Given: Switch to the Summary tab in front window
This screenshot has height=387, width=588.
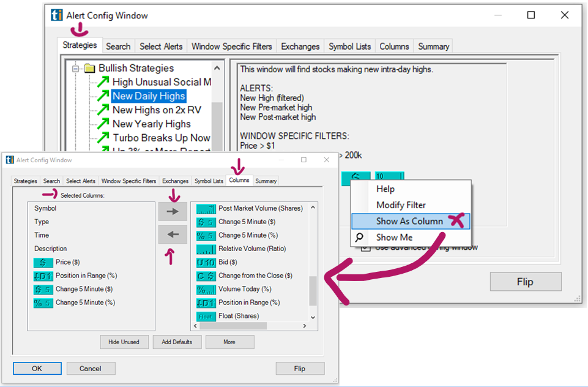Looking at the screenshot, I should [266, 181].
